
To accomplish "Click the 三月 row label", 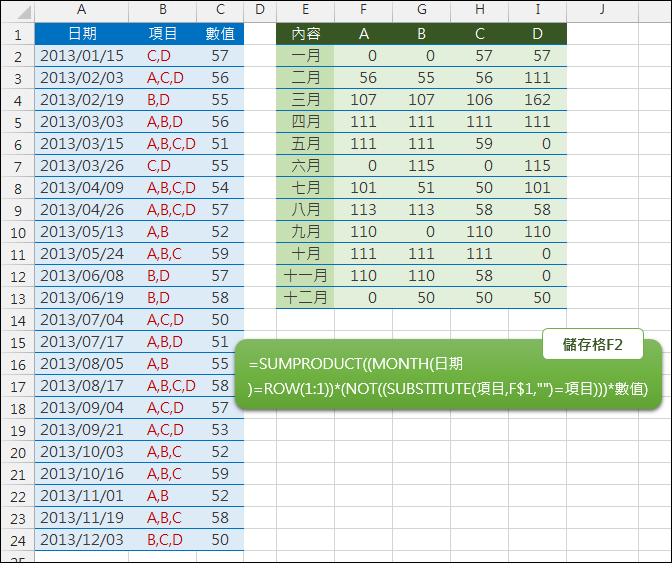I will pyautogui.click(x=305, y=100).
